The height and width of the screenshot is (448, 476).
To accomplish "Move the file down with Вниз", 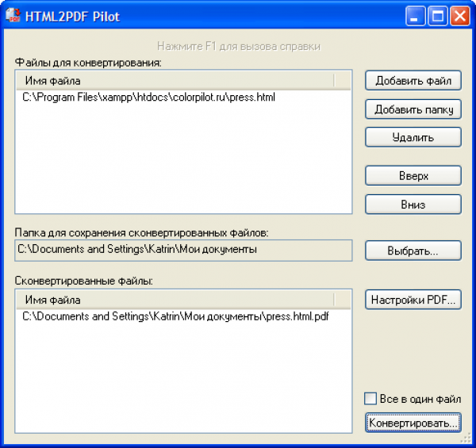I will click(x=413, y=205).
